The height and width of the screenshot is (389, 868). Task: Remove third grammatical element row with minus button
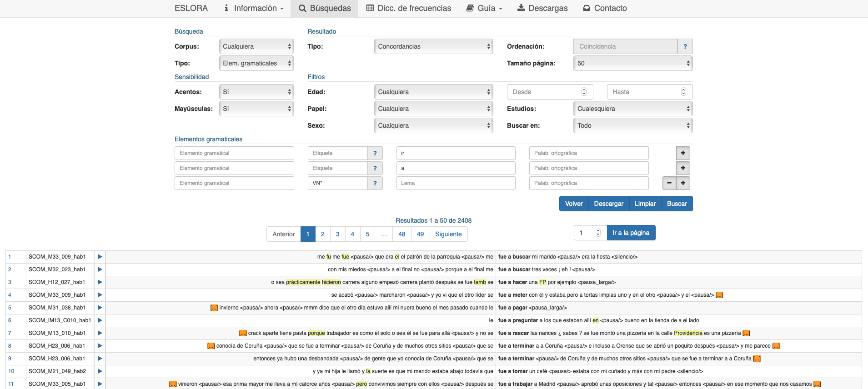[x=669, y=183]
